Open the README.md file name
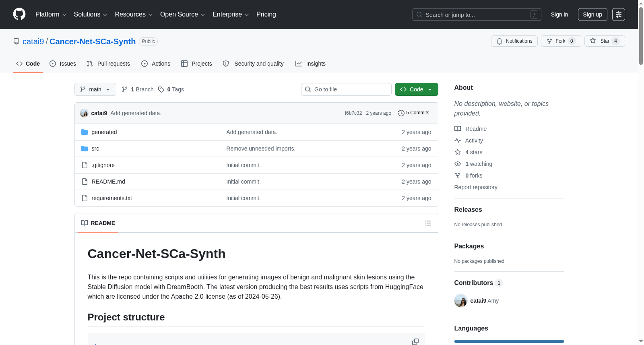This screenshot has width=644, height=345. [x=108, y=182]
